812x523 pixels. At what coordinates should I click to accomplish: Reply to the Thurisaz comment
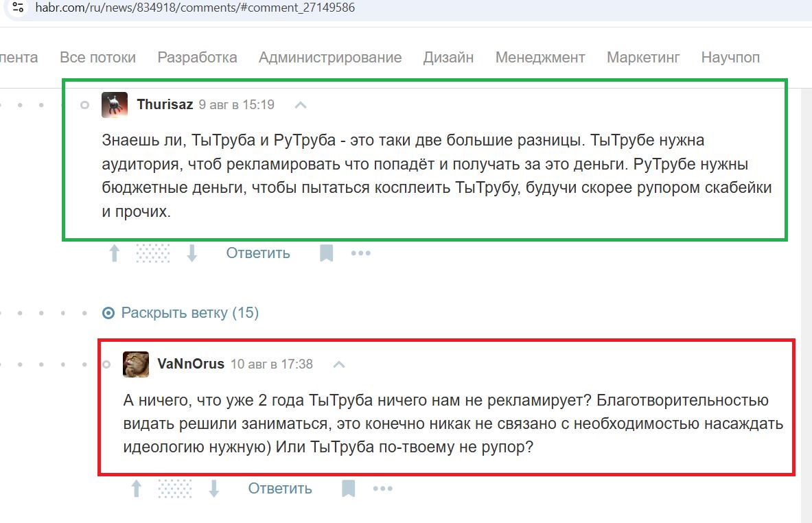click(x=258, y=253)
